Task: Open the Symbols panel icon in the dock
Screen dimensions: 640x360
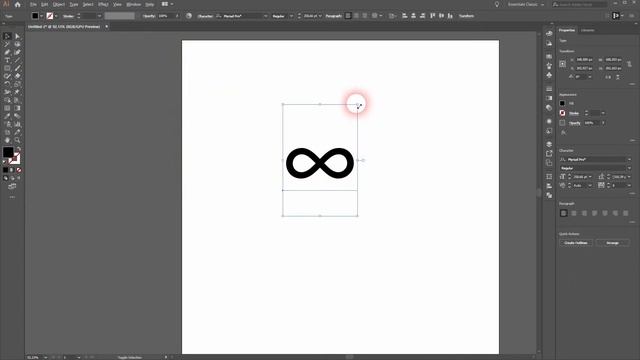Action: tap(549, 75)
